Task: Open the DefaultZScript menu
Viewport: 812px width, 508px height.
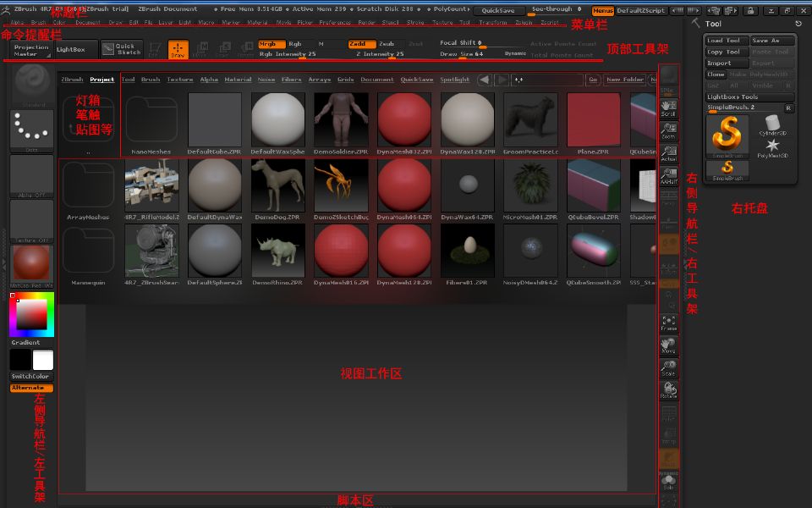Action: click(x=641, y=10)
